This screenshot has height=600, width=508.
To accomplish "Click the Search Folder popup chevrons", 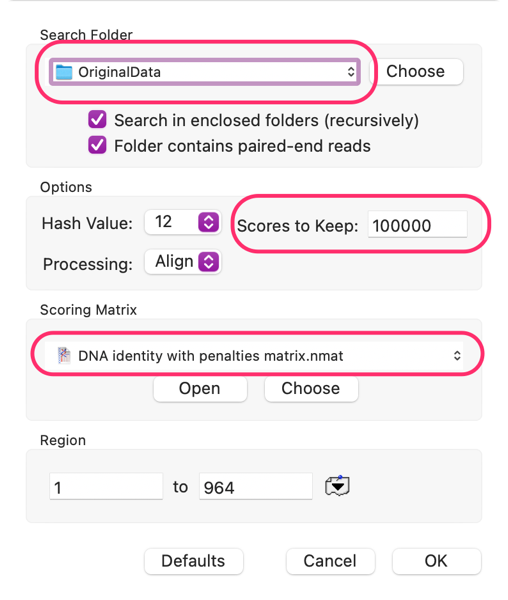I will [x=351, y=72].
